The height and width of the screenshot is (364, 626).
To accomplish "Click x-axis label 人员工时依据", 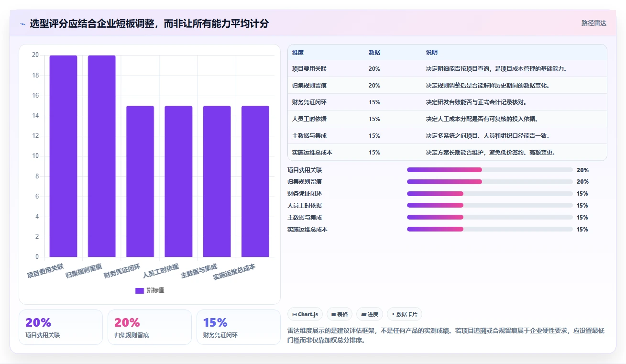I will click(x=161, y=271).
